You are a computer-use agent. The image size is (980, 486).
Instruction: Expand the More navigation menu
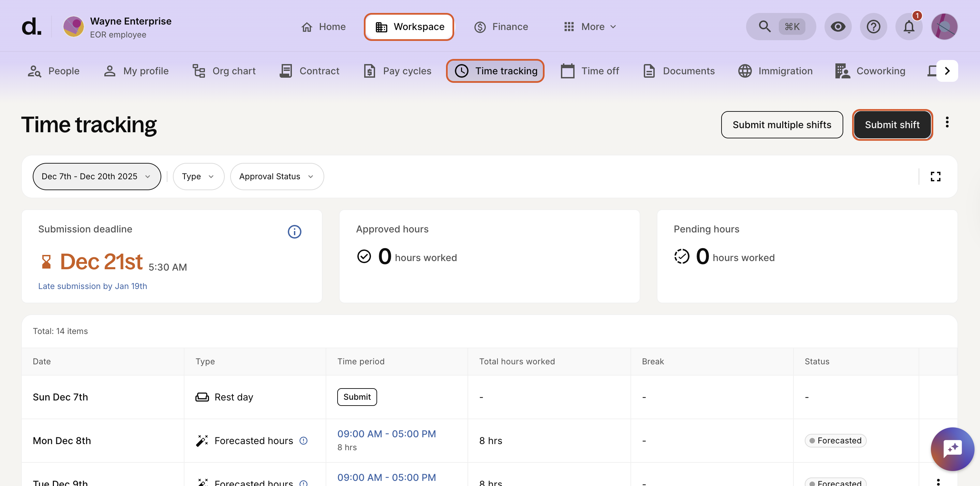590,27
